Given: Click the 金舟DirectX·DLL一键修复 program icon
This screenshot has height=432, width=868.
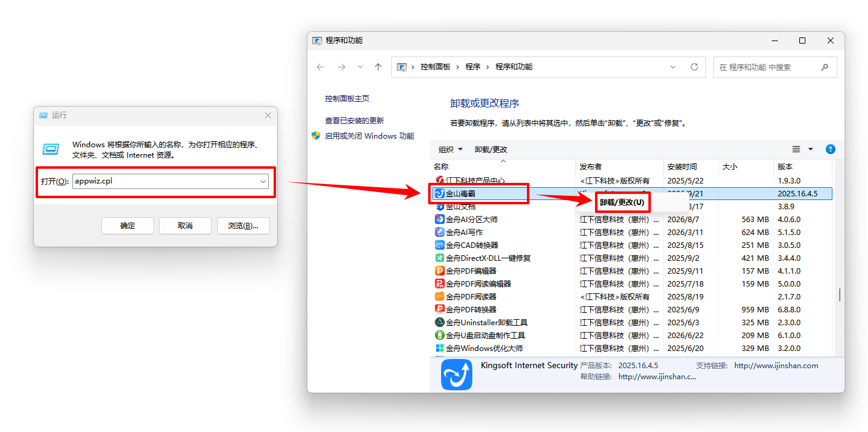Looking at the screenshot, I should [439, 258].
